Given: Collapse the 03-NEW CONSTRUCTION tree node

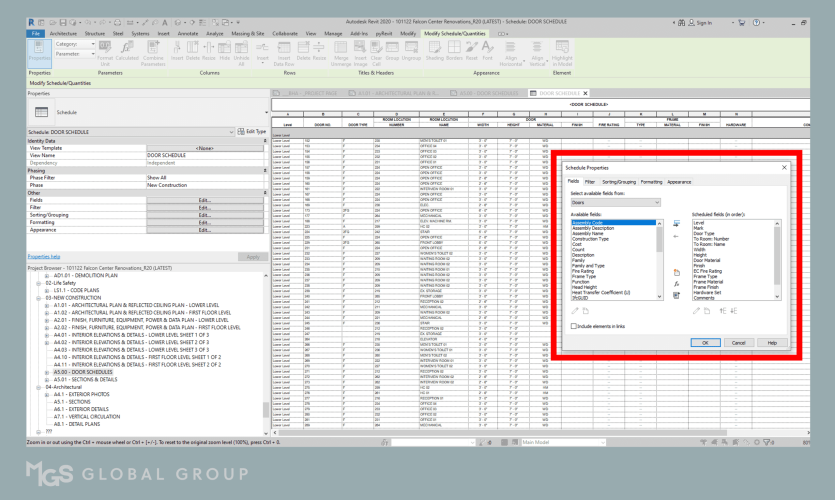Looking at the screenshot, I should click(x=39, y=297).
